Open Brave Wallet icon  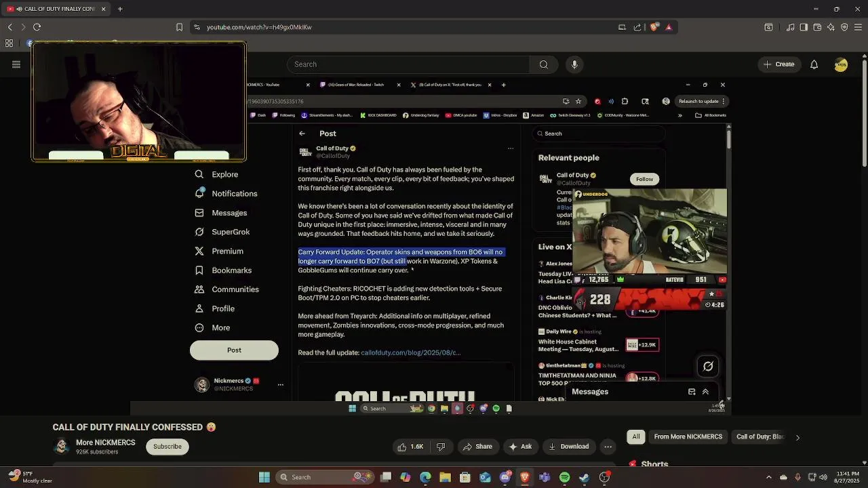pyautogui.click(x=817, y=27)
